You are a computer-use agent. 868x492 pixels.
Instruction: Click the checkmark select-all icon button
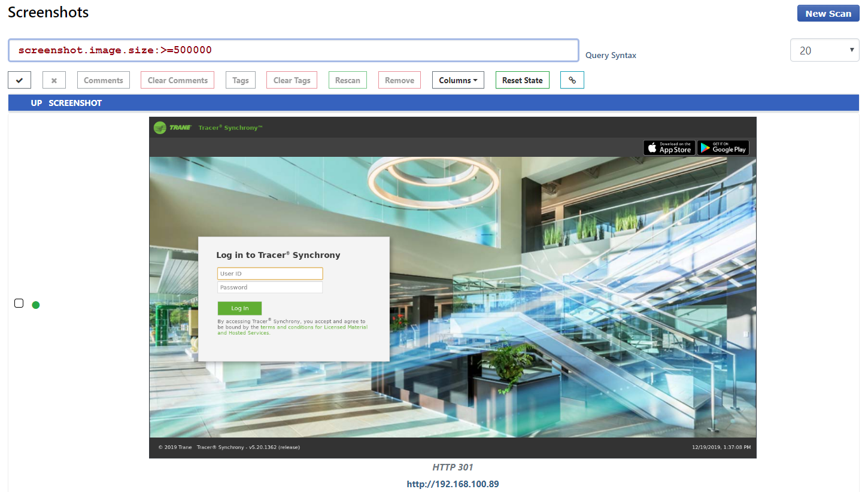(19, 80)
